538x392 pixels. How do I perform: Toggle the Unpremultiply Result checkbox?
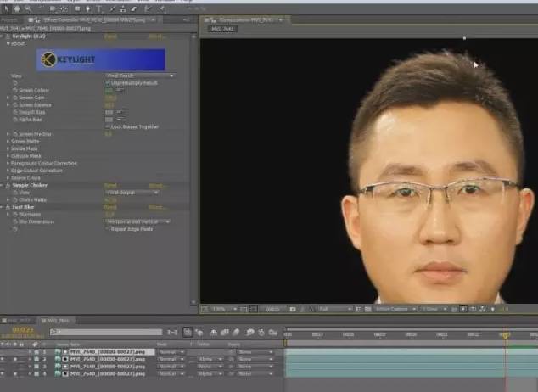[x=108, y=83]
